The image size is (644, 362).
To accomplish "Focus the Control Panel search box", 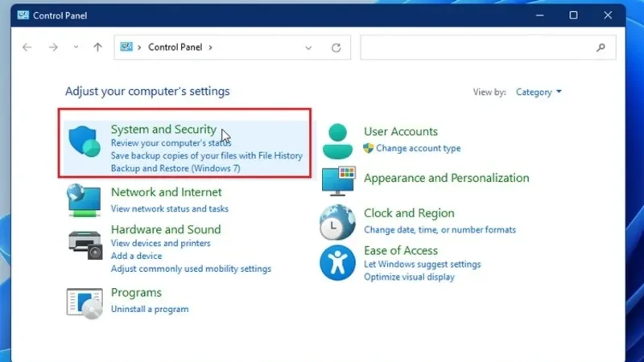I will (488, 47).
